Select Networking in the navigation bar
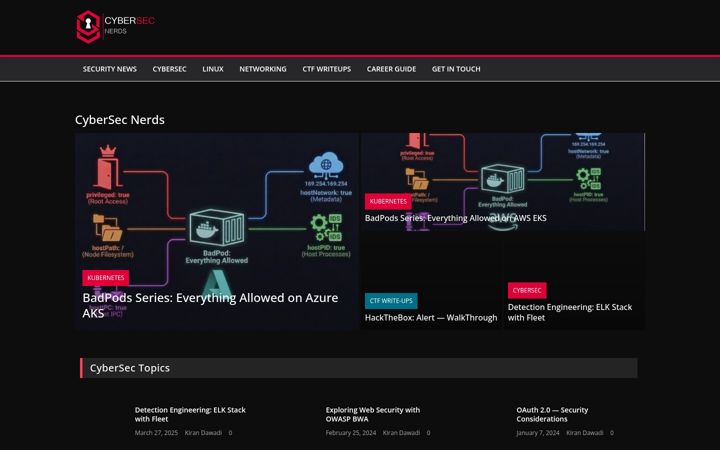This screenshot has height=450, width=720. (263, 69)
